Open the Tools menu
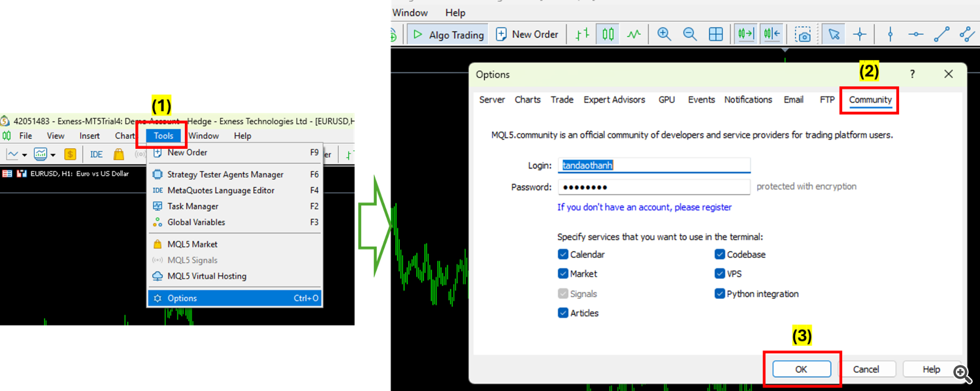 (163, 136)
